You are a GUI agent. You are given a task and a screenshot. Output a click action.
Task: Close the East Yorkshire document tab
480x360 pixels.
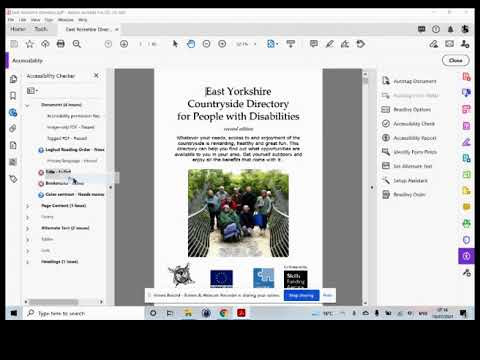117,29
